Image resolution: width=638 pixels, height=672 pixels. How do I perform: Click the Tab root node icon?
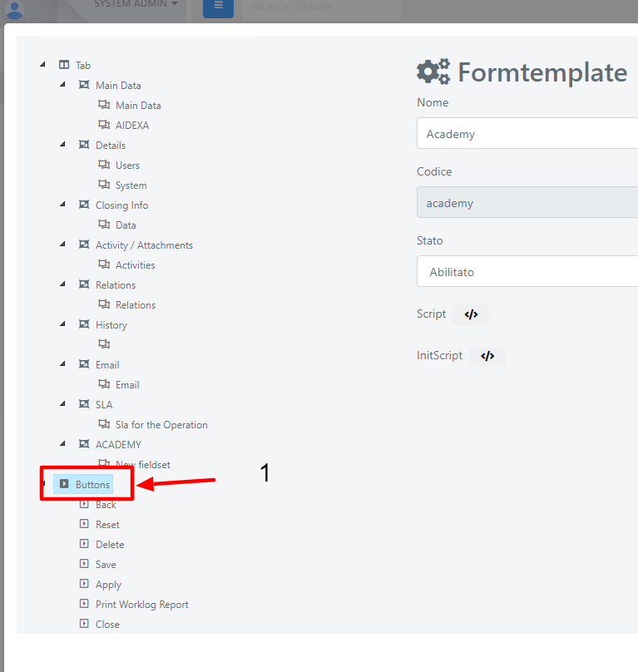(x=64, y=65)
